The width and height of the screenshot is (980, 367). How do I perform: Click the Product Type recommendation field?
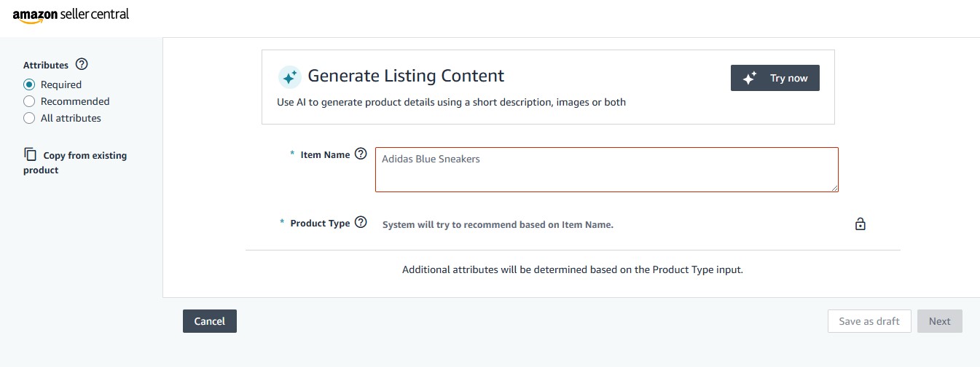[498, 225]
